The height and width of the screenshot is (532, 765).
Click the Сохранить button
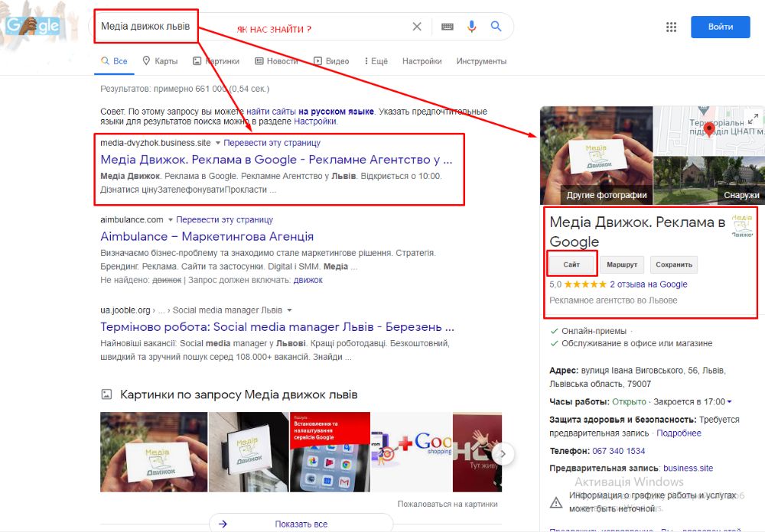(x=674, y=264)
